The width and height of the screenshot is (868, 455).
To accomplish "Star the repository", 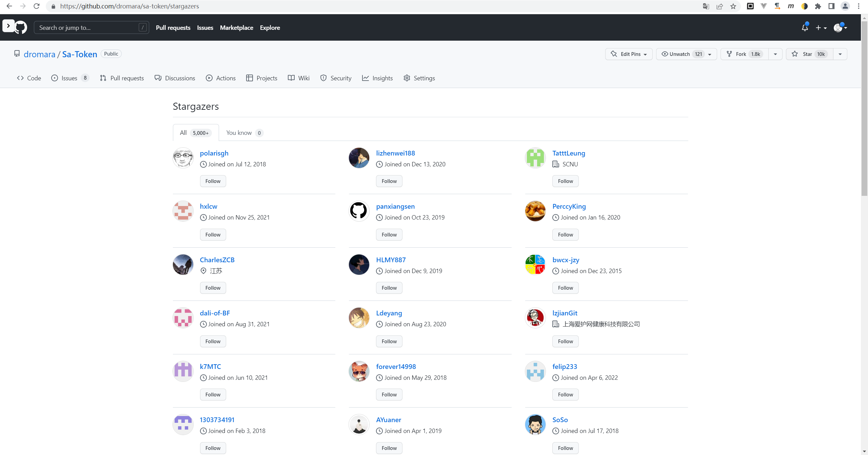I will tap(810, 54).
